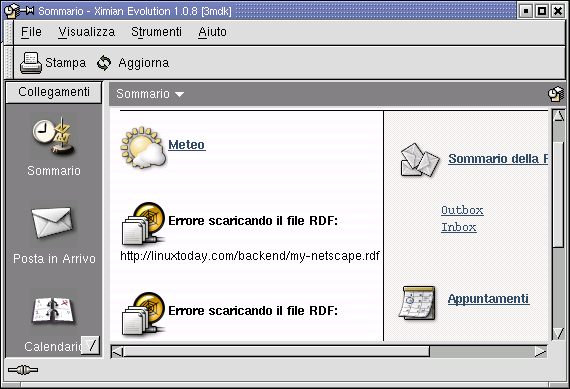Open the Visualizza menu

click(87, 32)
